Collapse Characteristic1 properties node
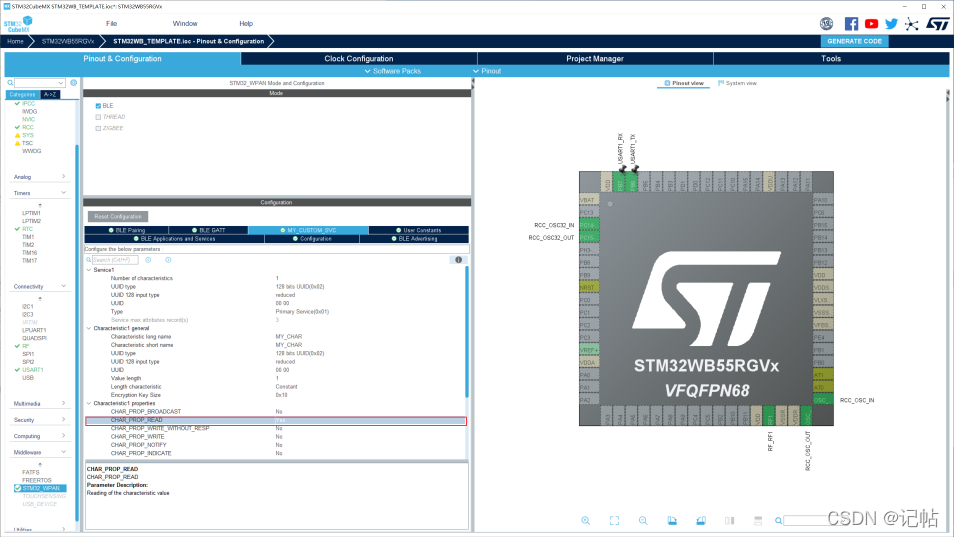Image resolution: width=954 pixels, height=537 pixels. [89, 403]
